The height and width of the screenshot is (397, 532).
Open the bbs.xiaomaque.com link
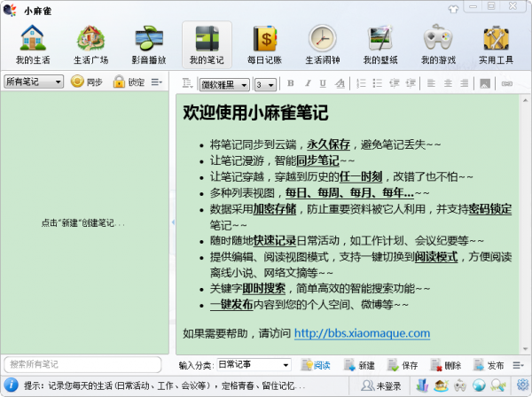(x=362, y=333)
